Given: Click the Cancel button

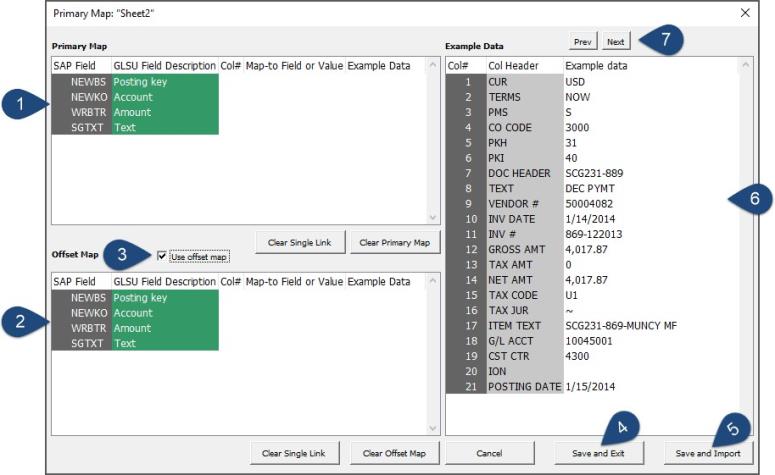Looking at the screenshot, I should [x=489, y=453].
